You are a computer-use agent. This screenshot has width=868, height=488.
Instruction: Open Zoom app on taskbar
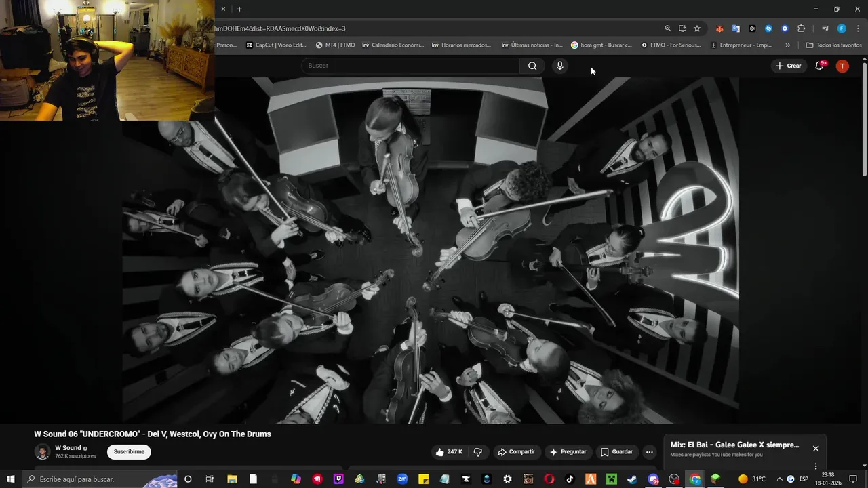pyautogui.click(x=402, y=479)
